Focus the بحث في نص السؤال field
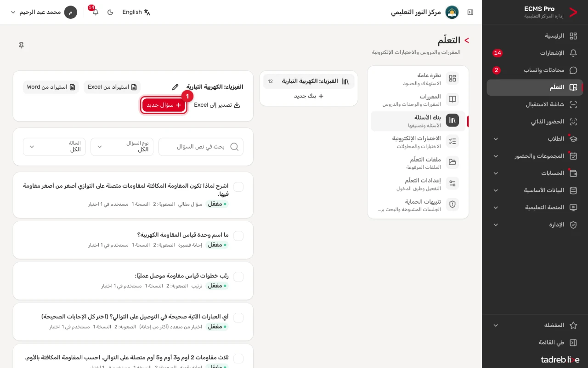 201,147
